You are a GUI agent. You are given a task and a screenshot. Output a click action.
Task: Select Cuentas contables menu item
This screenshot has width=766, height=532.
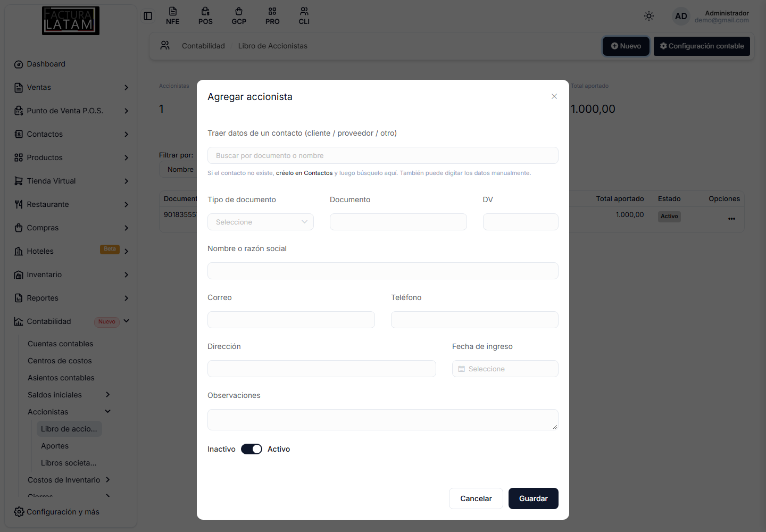pos(60,344)
